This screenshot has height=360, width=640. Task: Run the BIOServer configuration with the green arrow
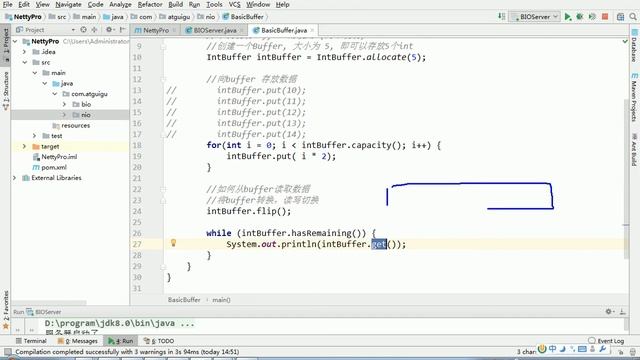(x=567, y=17)
